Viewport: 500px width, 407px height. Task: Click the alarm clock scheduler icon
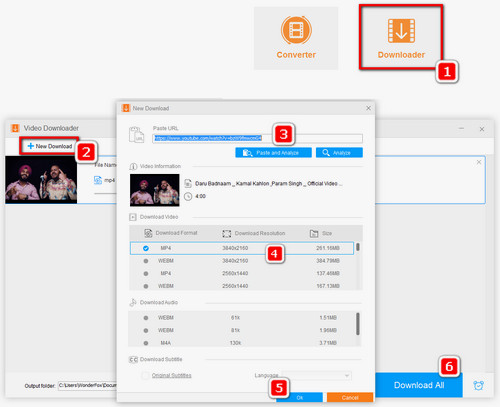click(478, 385)
